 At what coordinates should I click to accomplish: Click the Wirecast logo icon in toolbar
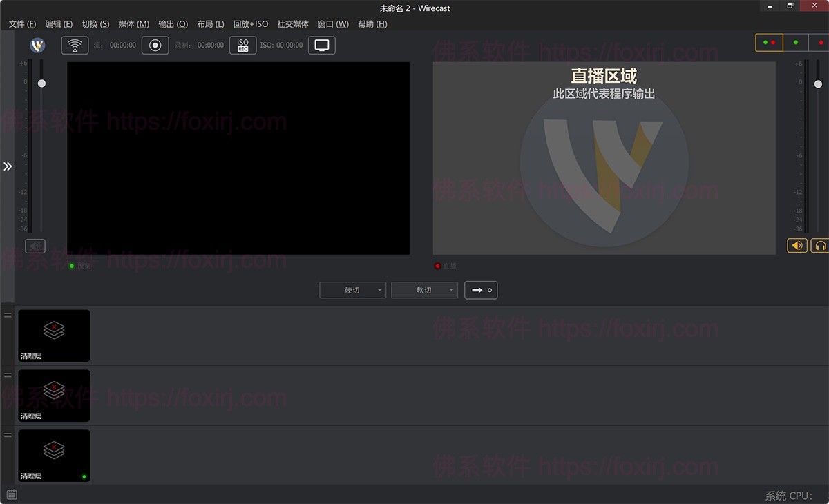pos(37,45)
